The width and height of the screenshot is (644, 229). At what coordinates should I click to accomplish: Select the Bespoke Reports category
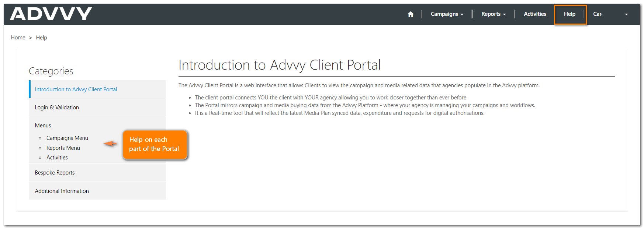(55, 173)
